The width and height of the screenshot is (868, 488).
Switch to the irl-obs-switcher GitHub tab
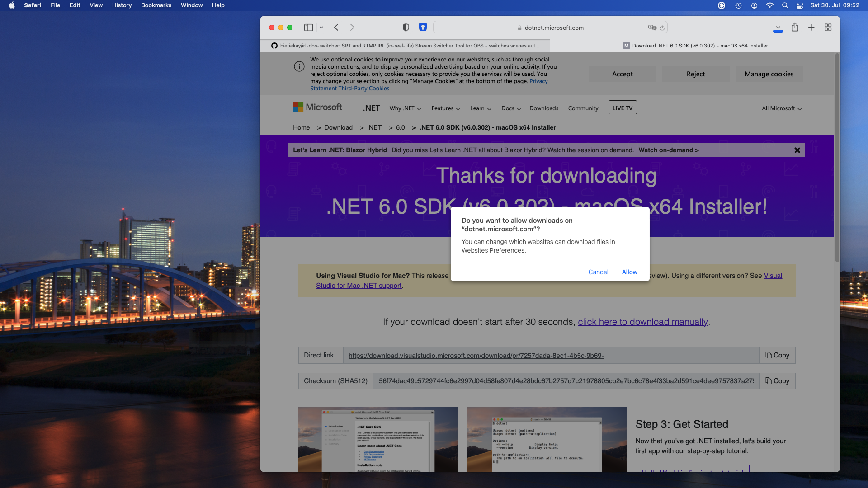(x=405, y=46)
